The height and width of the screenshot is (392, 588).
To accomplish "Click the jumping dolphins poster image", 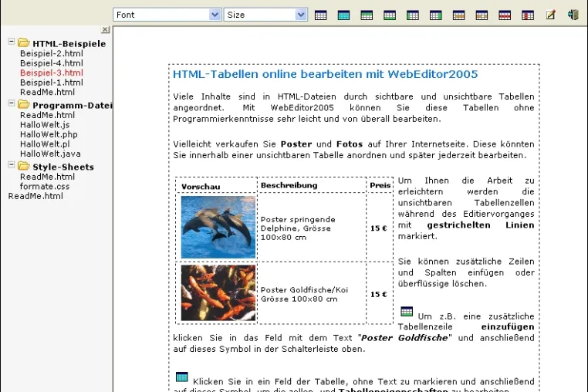I will pyautogui.click(x=218, y=228).
